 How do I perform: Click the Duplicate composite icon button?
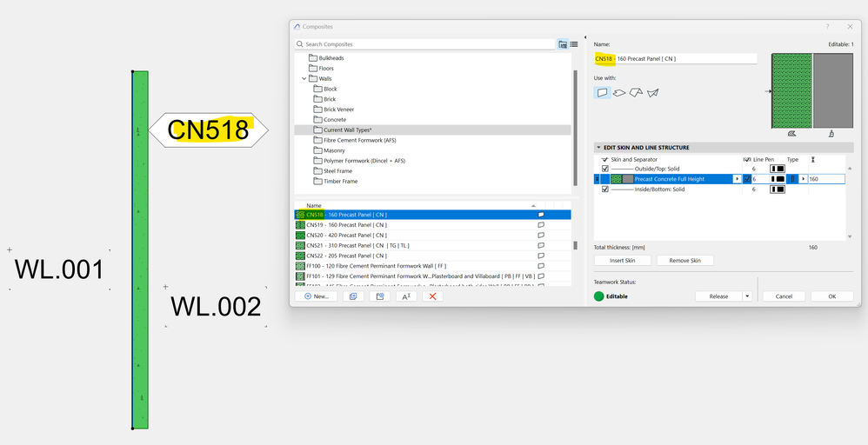353,296
